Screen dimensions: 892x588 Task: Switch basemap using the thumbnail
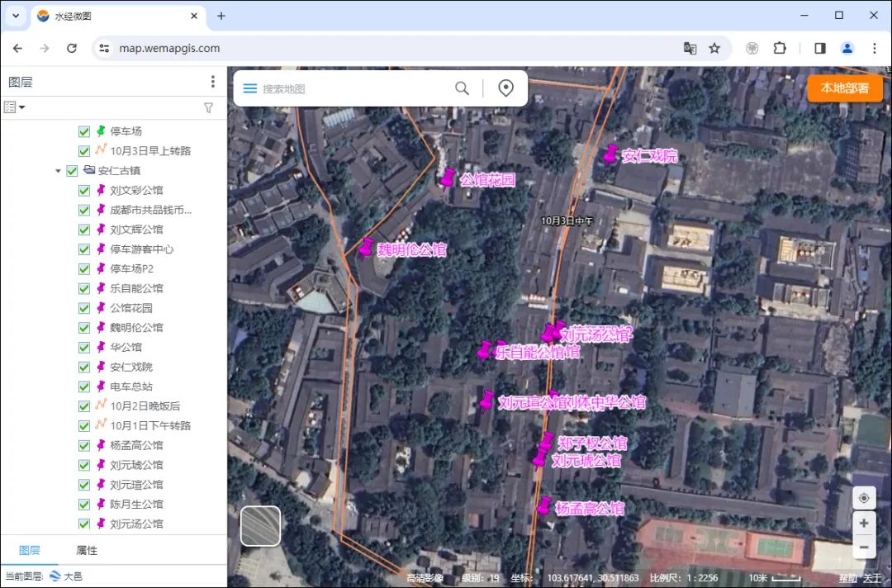[x=260, y=526]
